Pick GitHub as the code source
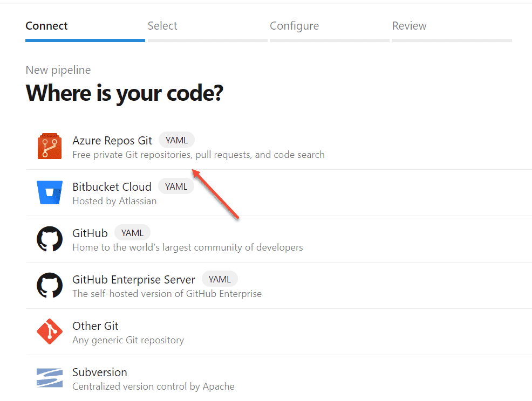Screen dimensions: 532x401 279,239
